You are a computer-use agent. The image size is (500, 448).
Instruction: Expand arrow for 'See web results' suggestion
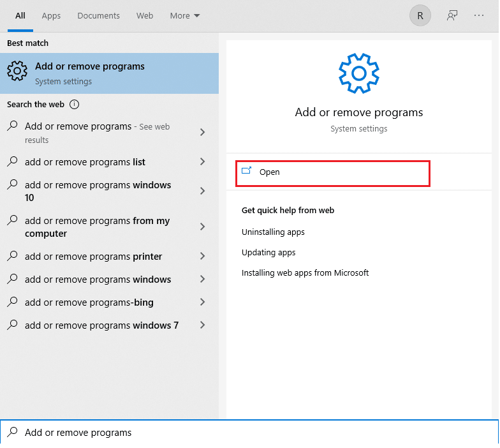coord(203,132)
